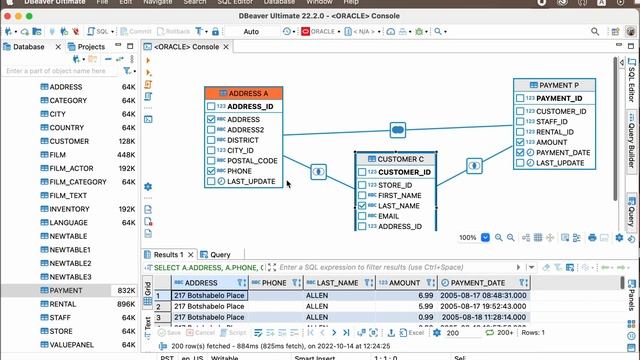Open a new SQL script editor

click(x=98, y=31)
